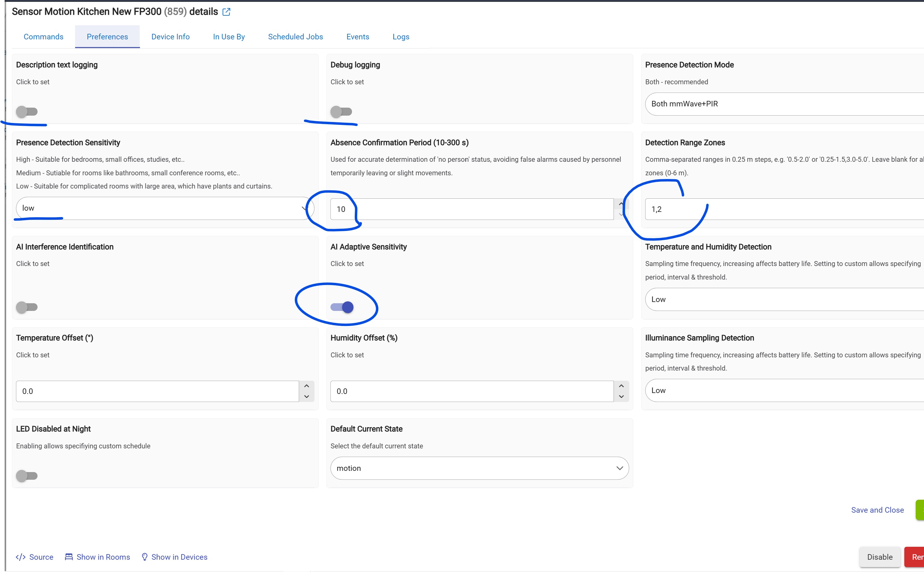Decrease Temperature Offset with down arrow
This screenshot has height=572, width=924.
[306, 396]
